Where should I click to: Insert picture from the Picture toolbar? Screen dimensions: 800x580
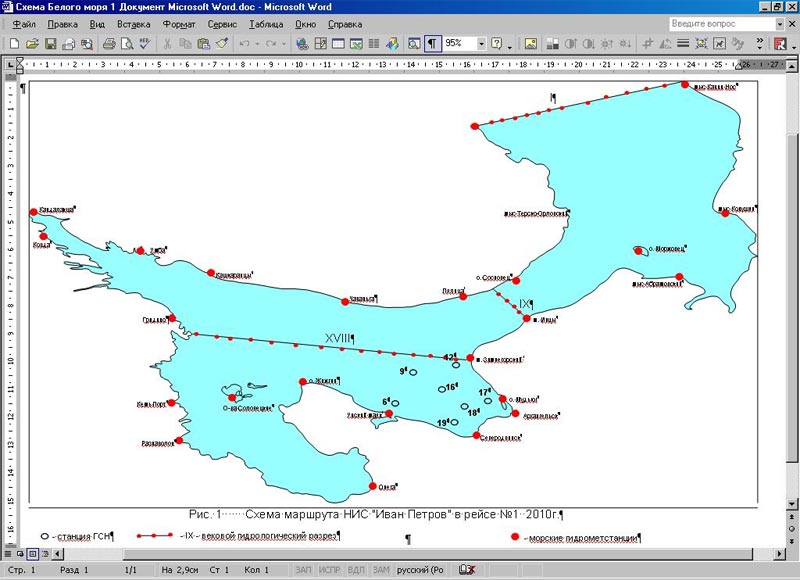(530, 44)
